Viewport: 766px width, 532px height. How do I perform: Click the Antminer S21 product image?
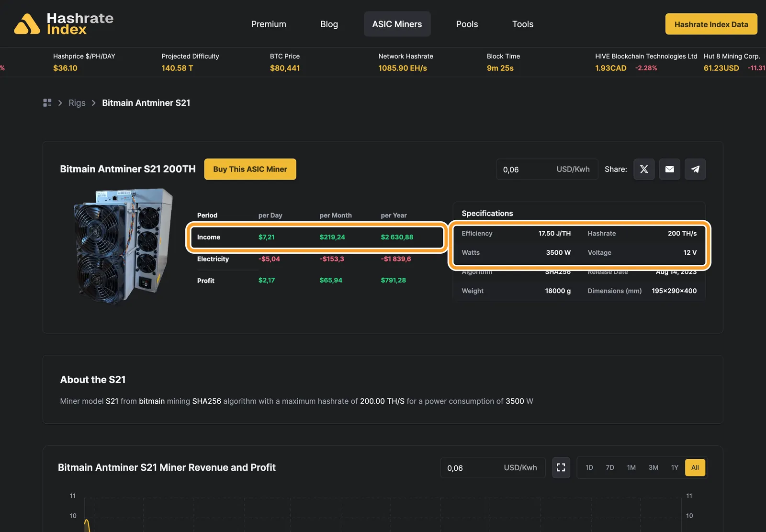pos(124,246)
